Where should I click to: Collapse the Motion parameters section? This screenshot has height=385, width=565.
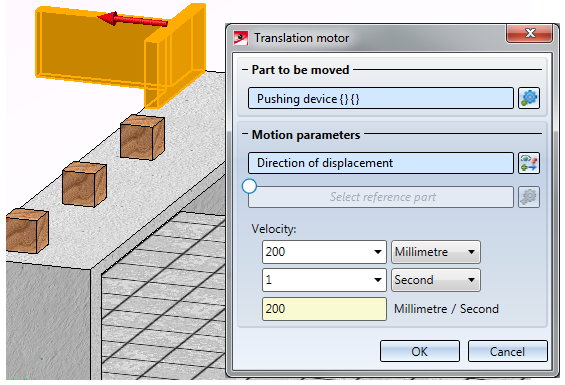pyautogui.click(x=245, y=134)
